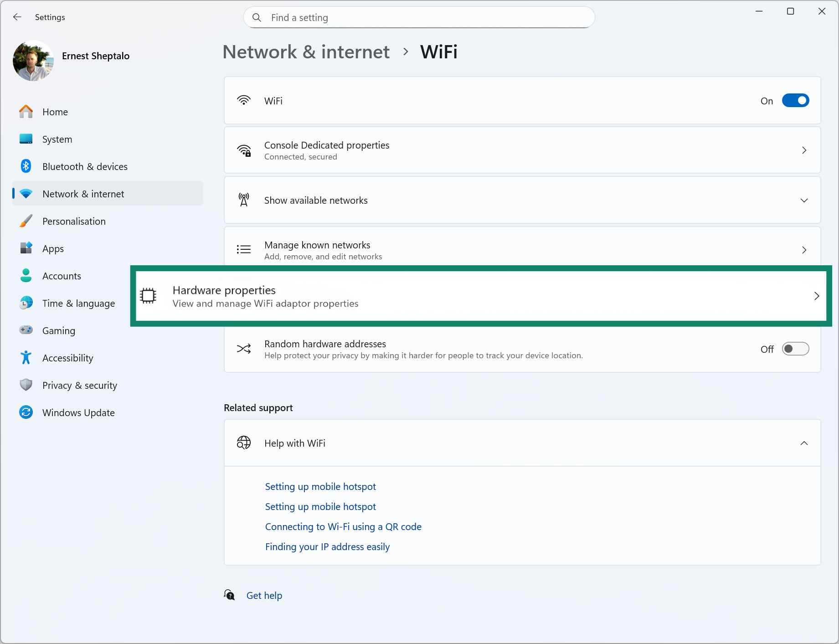Click the Network & internet breadcrumb
This screenshot has height=644, width=839.
coord(306,52)
